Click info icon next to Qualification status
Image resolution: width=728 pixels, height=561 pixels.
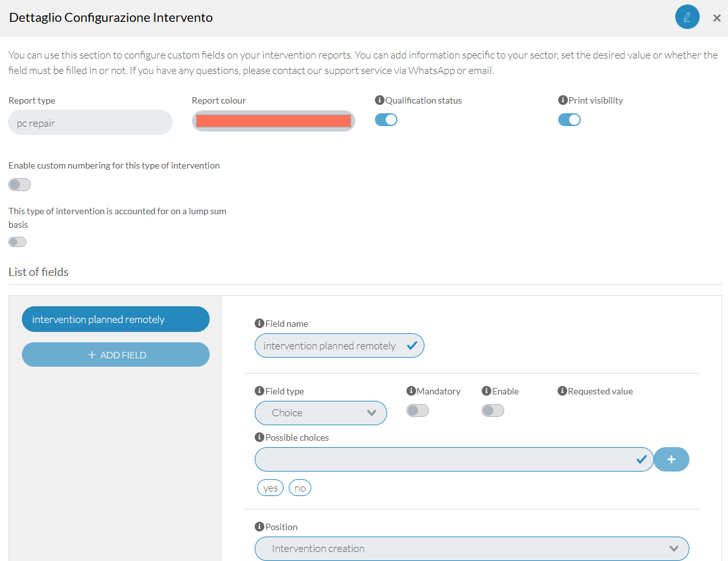[x=379, y=100]
